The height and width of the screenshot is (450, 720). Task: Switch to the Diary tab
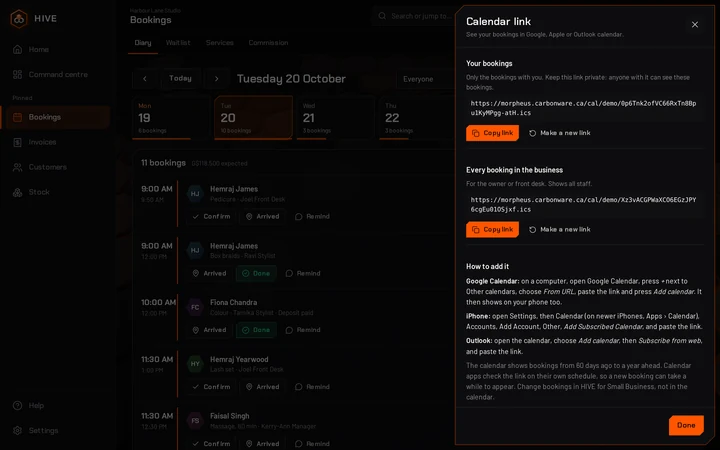tap(143, 43)
